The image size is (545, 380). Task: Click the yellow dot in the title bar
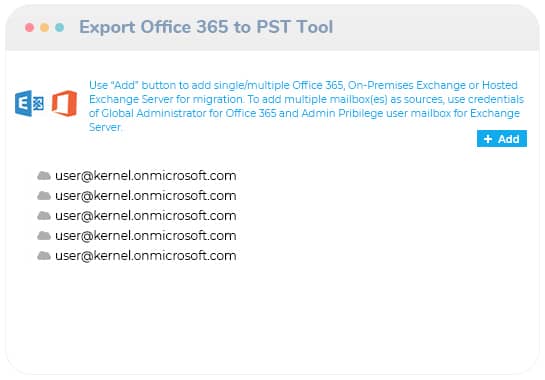(x=44, y=27)
